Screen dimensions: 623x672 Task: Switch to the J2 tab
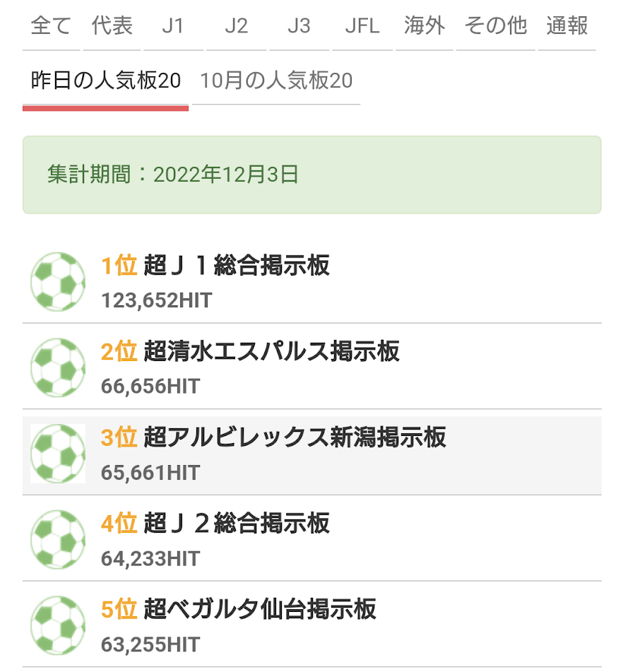point(236,27)
